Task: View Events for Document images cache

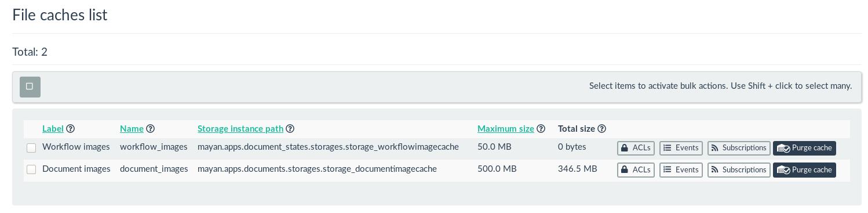Action: 681,170
